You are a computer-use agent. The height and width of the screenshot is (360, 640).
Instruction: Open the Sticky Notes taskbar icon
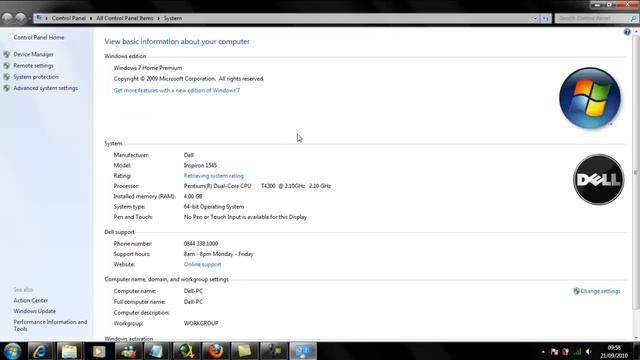click(244, 351)
